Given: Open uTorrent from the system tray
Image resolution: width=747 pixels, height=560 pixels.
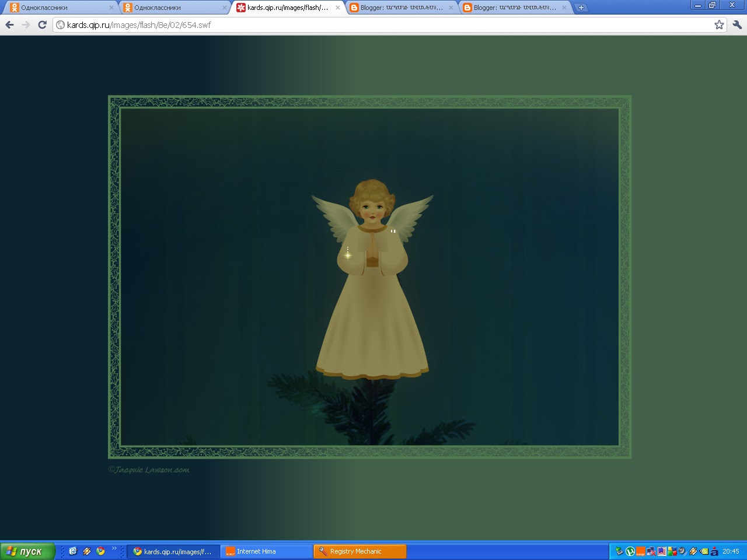Looking at the screenshot, I should click(630, 551).
